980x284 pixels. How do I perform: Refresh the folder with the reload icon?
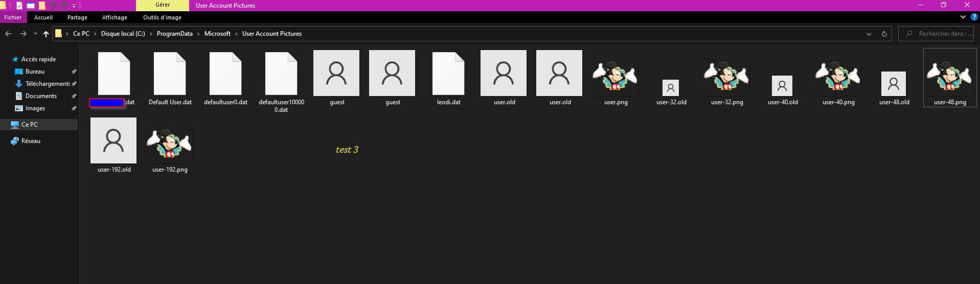pyautogui.click(x=884, y=34)
